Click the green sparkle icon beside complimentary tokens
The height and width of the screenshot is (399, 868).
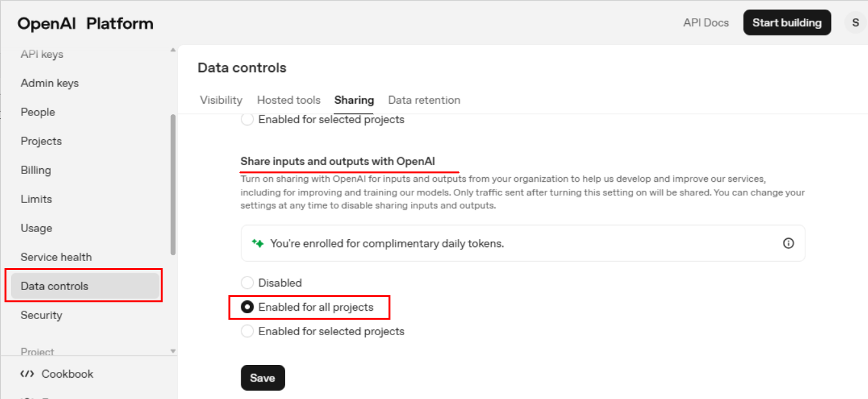coord(258,244)
